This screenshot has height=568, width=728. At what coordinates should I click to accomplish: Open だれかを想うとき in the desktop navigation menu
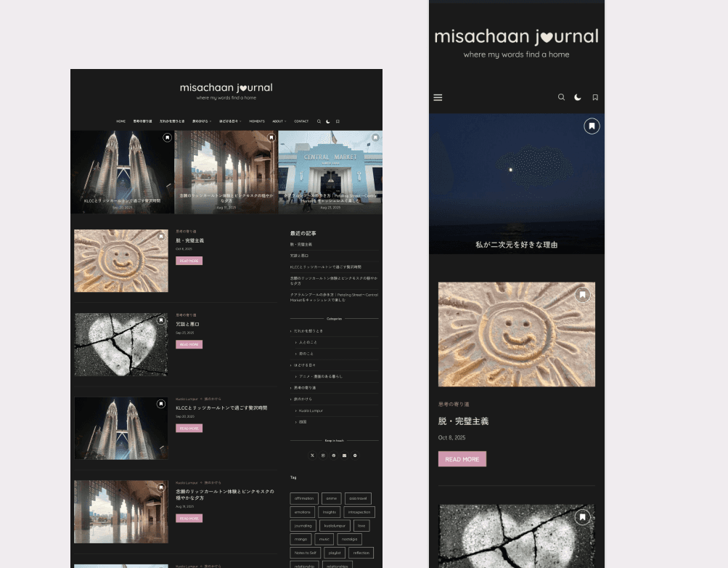coord(172,121)
